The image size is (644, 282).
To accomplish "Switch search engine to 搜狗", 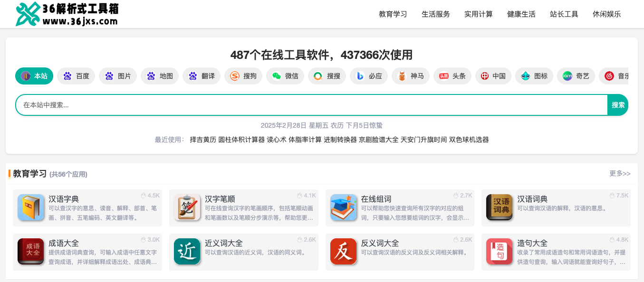I will click(243, 76).
